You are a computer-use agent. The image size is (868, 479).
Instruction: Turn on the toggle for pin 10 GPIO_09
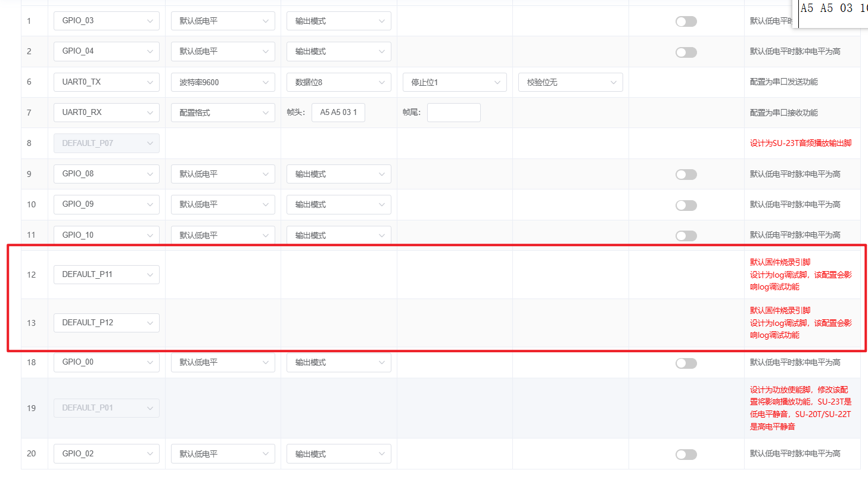click(x=686, y=205)
